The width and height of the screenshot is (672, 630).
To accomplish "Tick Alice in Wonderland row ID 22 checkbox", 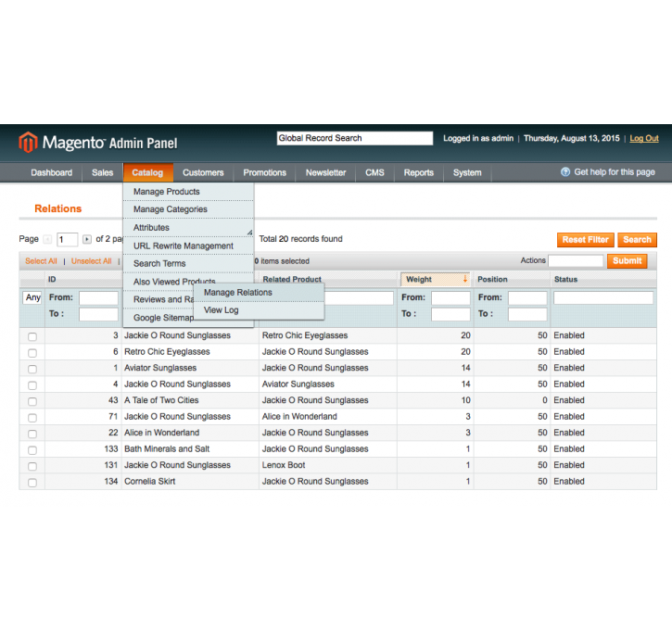I will tap(32, 434).
